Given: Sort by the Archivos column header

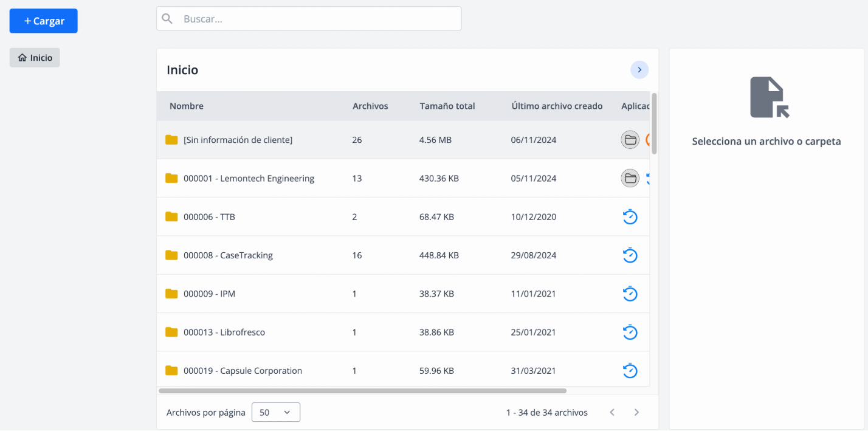Looking at the screenshot, I should click(370, 106).
